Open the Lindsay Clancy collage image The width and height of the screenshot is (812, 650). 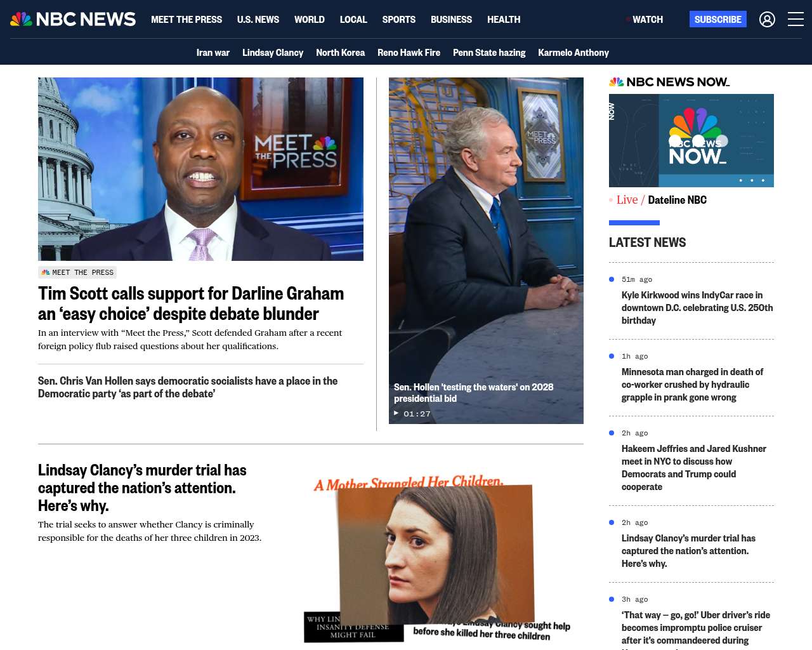pyautogui.click(x=437, y=559)
